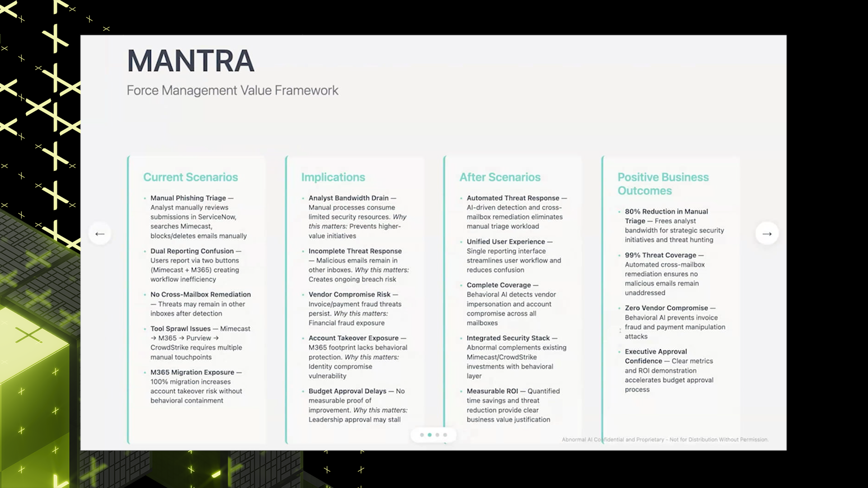Image resolution: width=868 pixels, height=488 pixels.
Task: Click 'Unified User Experience' bullet title
Action: pyautogui.click(x=505, y=242)
